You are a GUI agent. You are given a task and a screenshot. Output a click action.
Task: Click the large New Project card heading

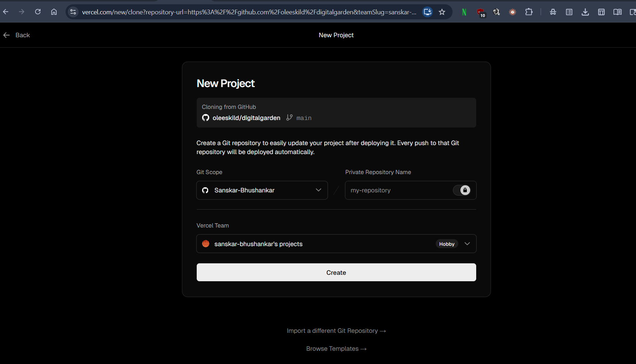(x=226, y=83)
